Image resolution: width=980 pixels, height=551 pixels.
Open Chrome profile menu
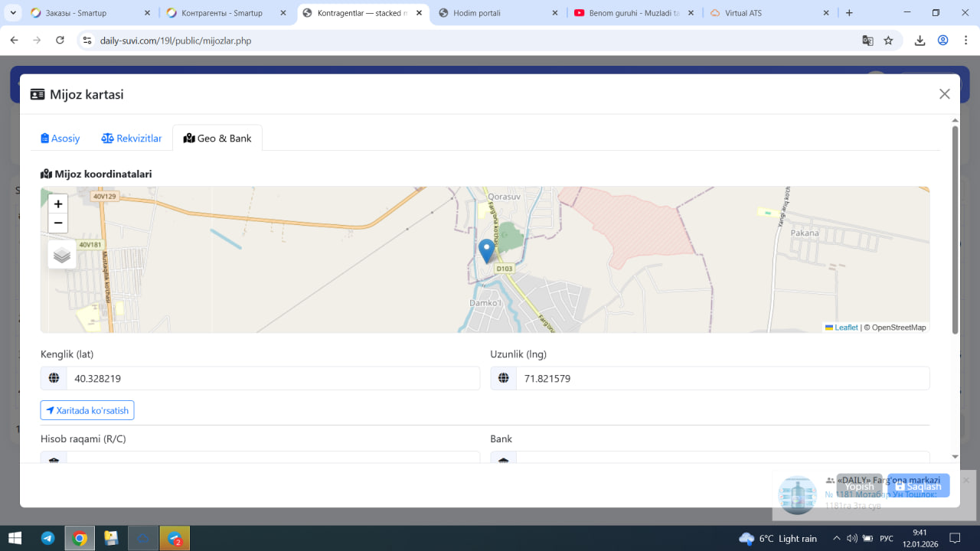[942, 41]
